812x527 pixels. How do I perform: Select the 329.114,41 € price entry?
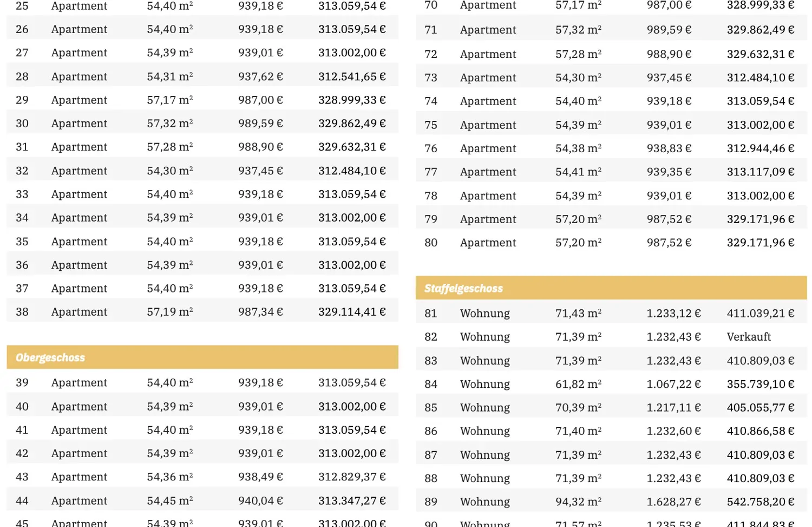[352, 312]
